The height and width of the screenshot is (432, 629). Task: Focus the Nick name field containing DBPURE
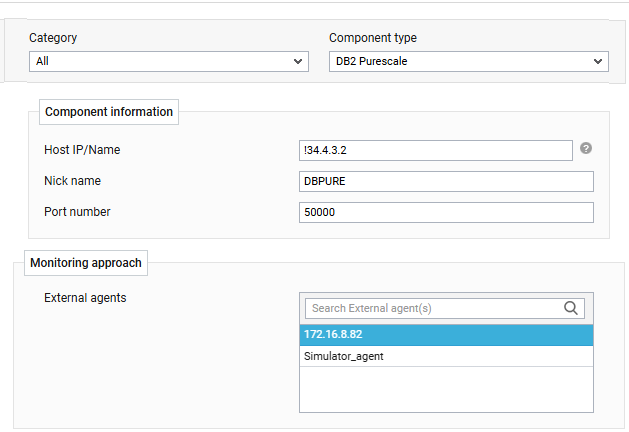pos(446,181)
